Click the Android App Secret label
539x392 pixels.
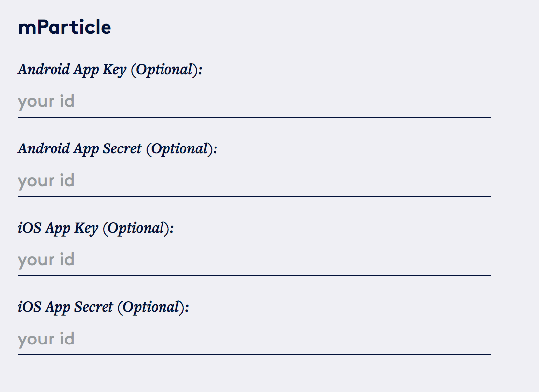tap(117, 149)
